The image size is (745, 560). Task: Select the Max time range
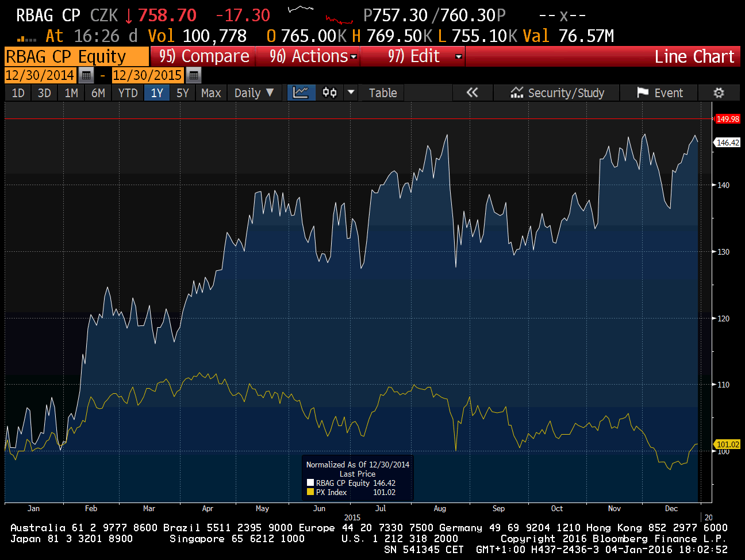coord(211,93)
